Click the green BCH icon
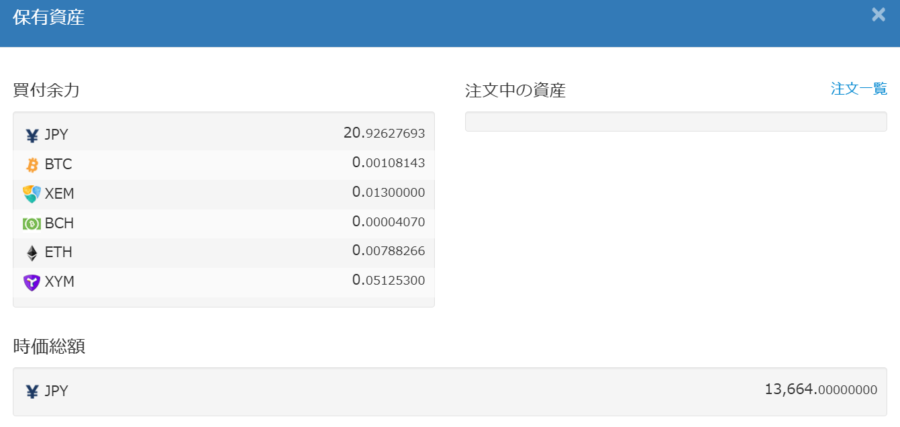Screen dimensions: 900x427 pos(32,223)
